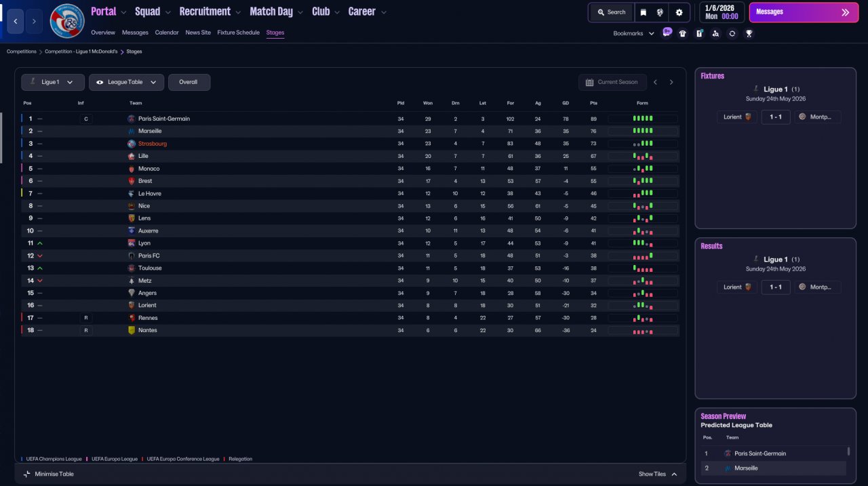This screenshot has width=868, height=486.
Task: Open settings gear icon
Action: (679, 12)
